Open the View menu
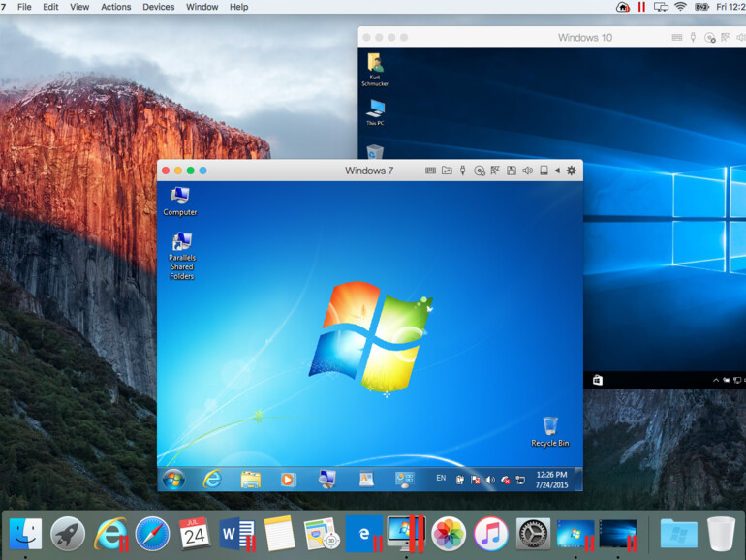Image resolution: width=746 pixels, height=560 pixels. [79, 7]
